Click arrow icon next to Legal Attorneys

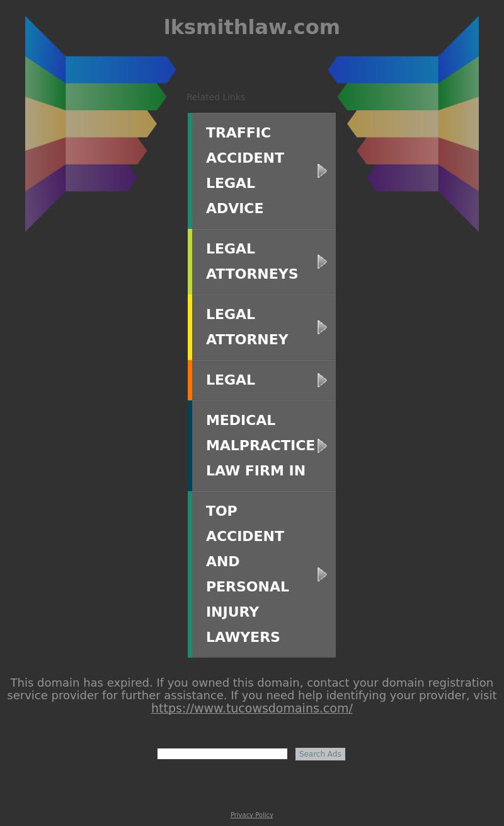point(322,262)
